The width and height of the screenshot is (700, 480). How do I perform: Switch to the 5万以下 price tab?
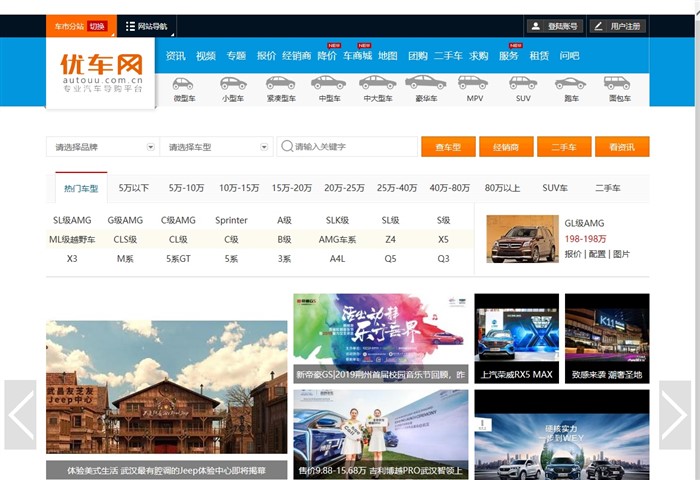133,188
